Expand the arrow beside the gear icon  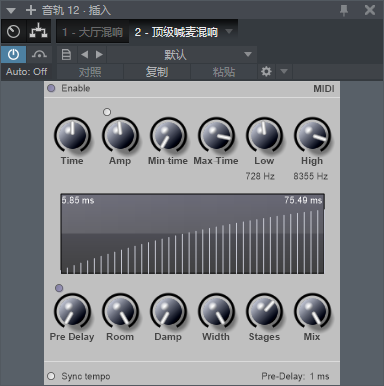pyautogui.click(x=284, y=71)
